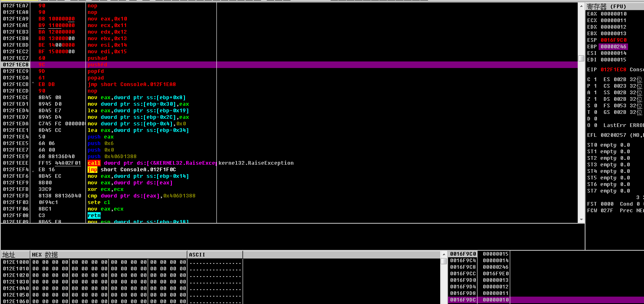Select the popad instruction at 012F1ECA
The width and height of the screenshot is (644, 304).
[96, 78]
